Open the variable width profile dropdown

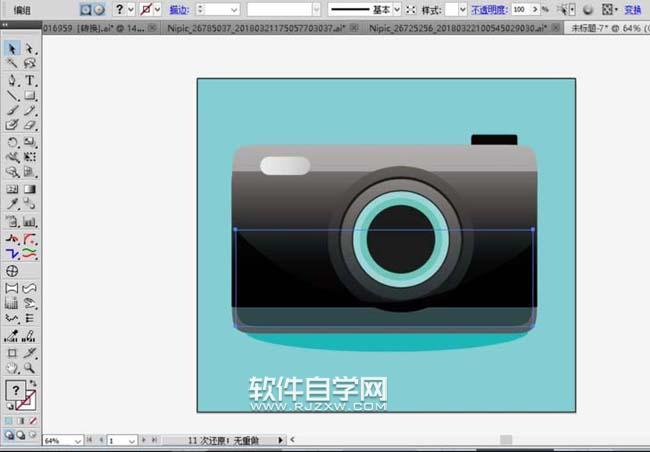316,9
